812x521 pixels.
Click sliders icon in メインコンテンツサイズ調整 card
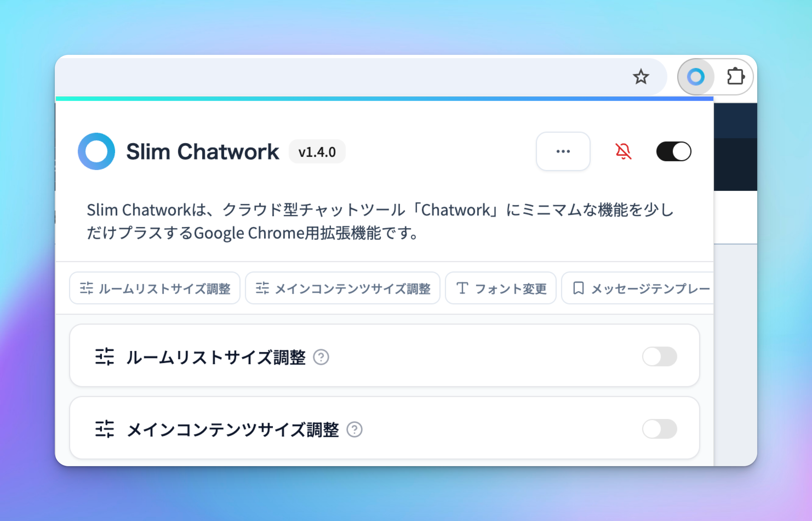[104, 429]
